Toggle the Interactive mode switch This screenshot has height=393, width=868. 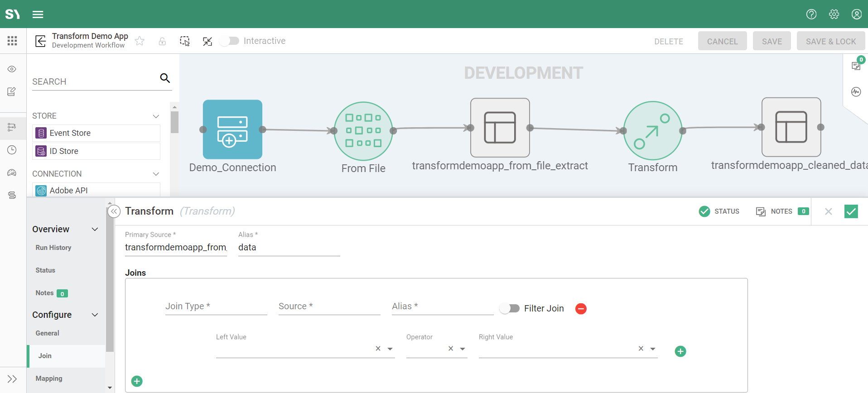point(230,41)
